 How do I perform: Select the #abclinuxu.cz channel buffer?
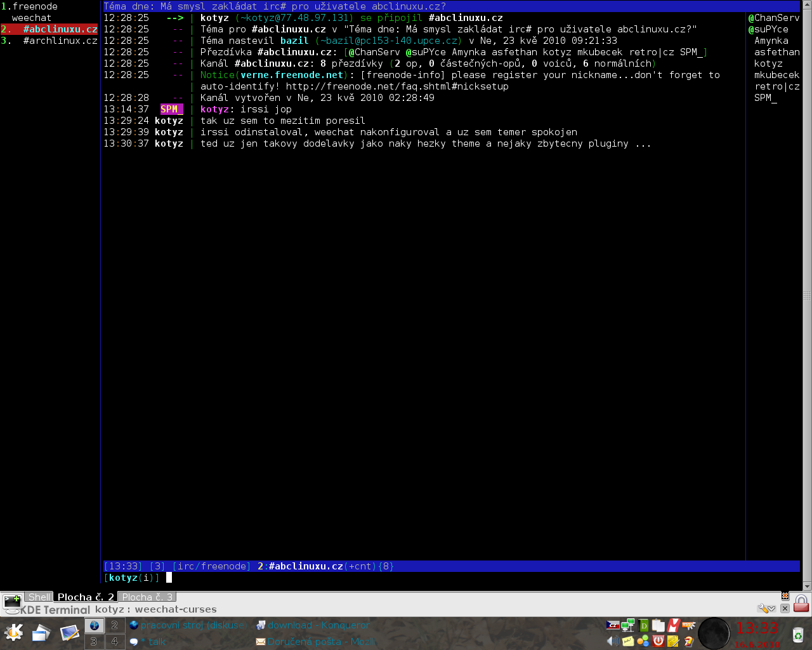click(x=49, y=29)
